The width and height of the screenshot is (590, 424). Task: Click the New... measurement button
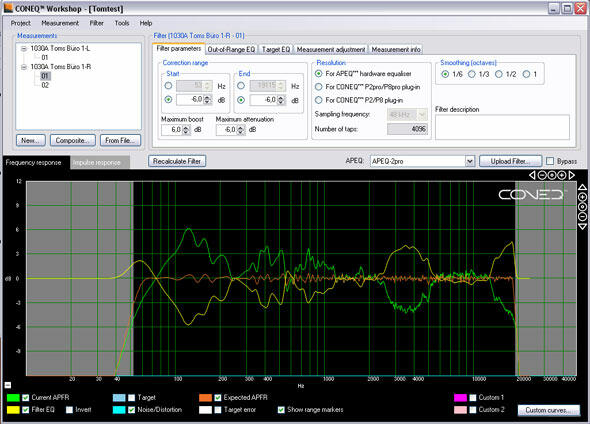pos(30,140)
